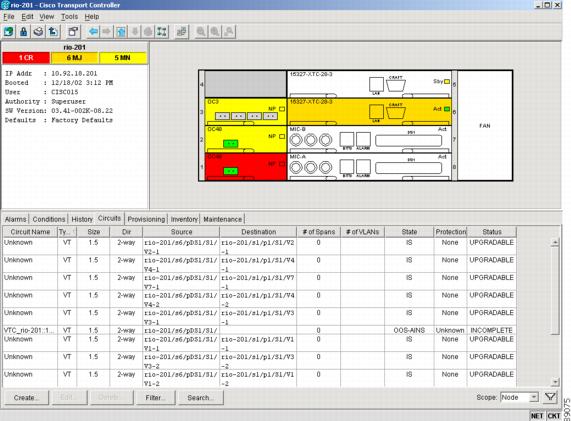Click the NET indicator in status bar
Screen dimensions: 571x421
click(x=537, y=416)
